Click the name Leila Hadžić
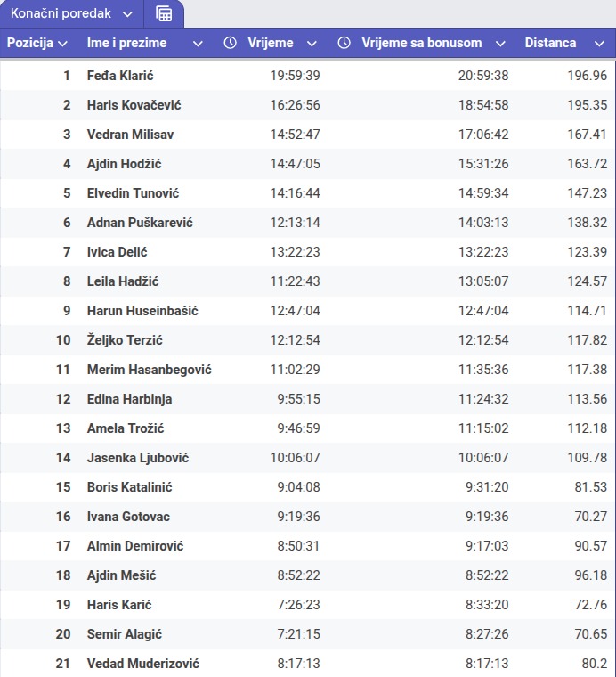This screenshot has height=677, width=616. coord(123,281)
